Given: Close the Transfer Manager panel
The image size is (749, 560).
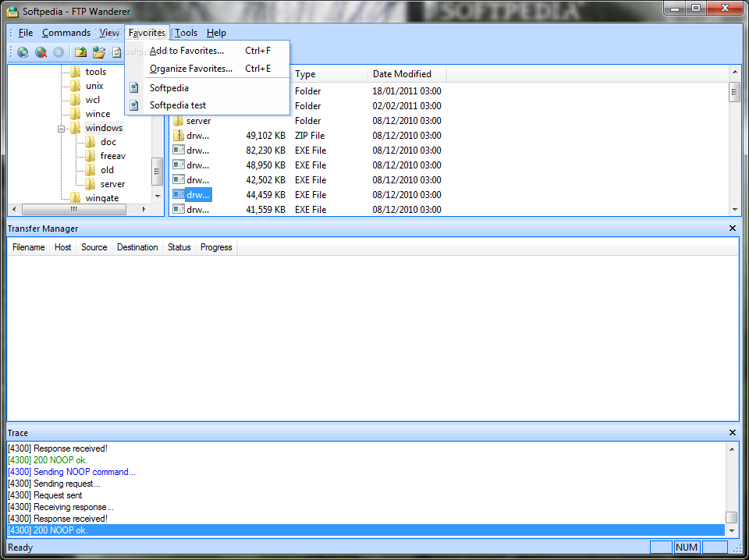Looking at the screenshot, I should [733, 229].
